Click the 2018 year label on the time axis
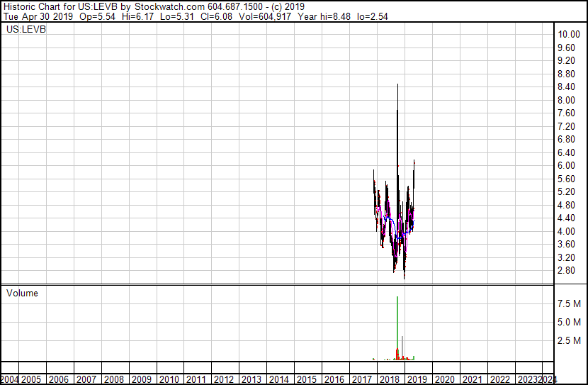The image size is (588, 385). (x=389, y=379)
